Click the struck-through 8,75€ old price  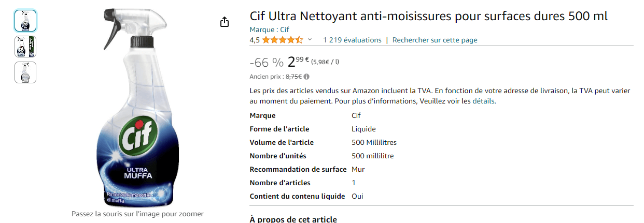[293, 77]
